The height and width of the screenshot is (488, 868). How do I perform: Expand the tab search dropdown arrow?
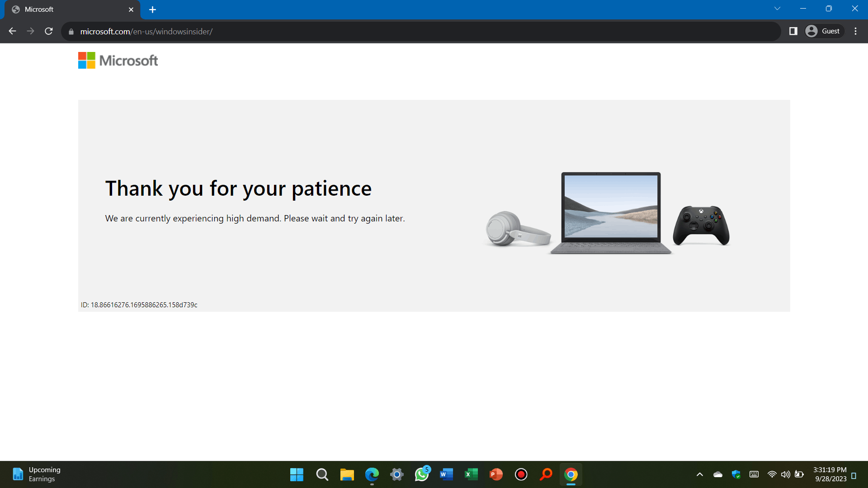[777, 9]
